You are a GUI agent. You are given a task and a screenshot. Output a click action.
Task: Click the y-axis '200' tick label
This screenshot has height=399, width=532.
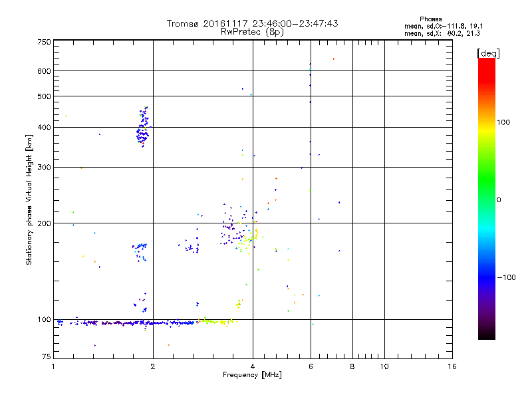point(44,223)
